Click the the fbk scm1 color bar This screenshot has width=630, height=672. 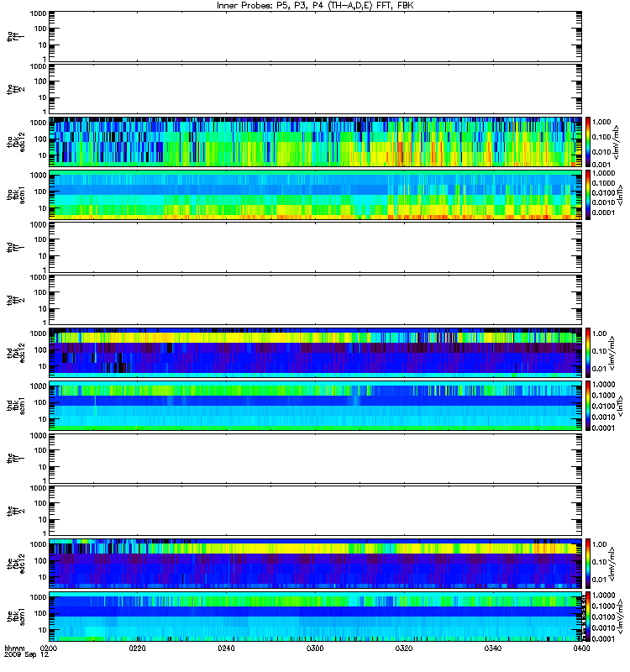(588, 617)
